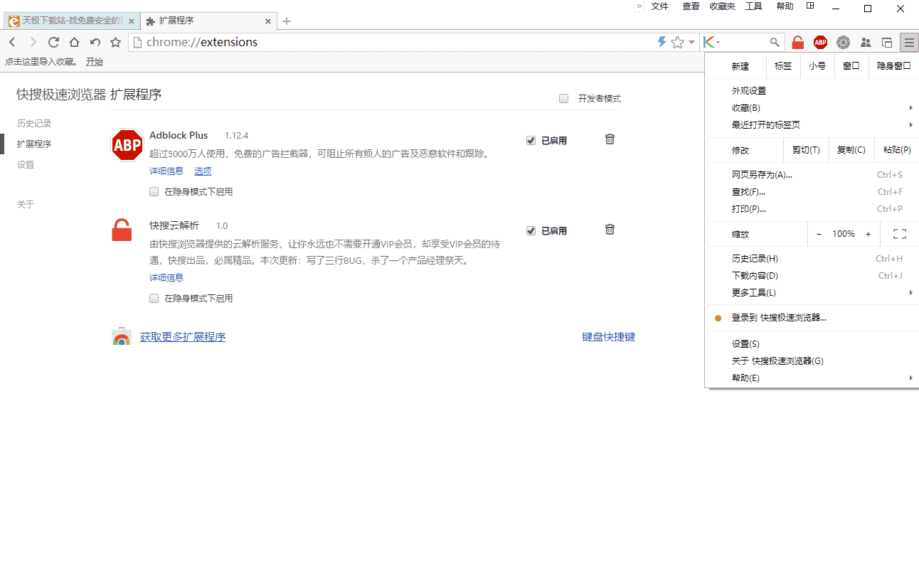The height and width of the screenshot is (588, 919).
Task: Enable 开发者模式 checkbox
Action: coord(563,98)
